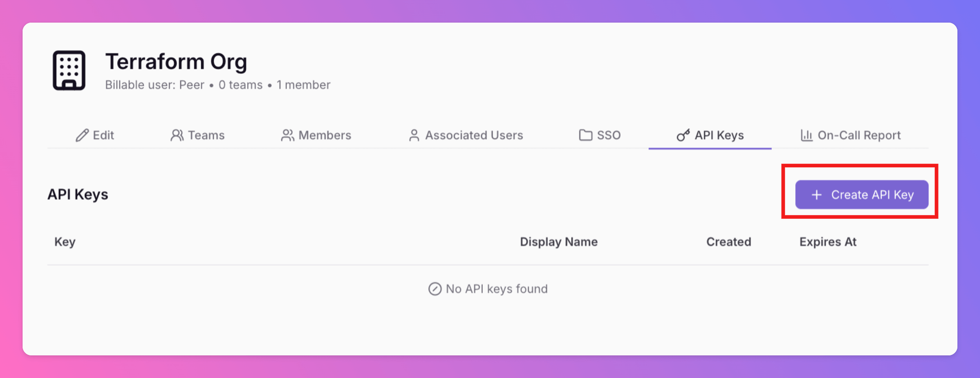Click the Created column header
The height and width of the screenshot is (378, 980).
(x=728, y=242)
